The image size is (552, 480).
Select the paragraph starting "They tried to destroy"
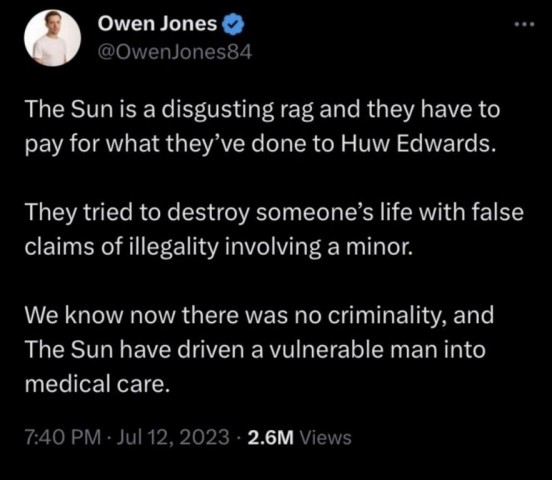click(x=274, y=229)
